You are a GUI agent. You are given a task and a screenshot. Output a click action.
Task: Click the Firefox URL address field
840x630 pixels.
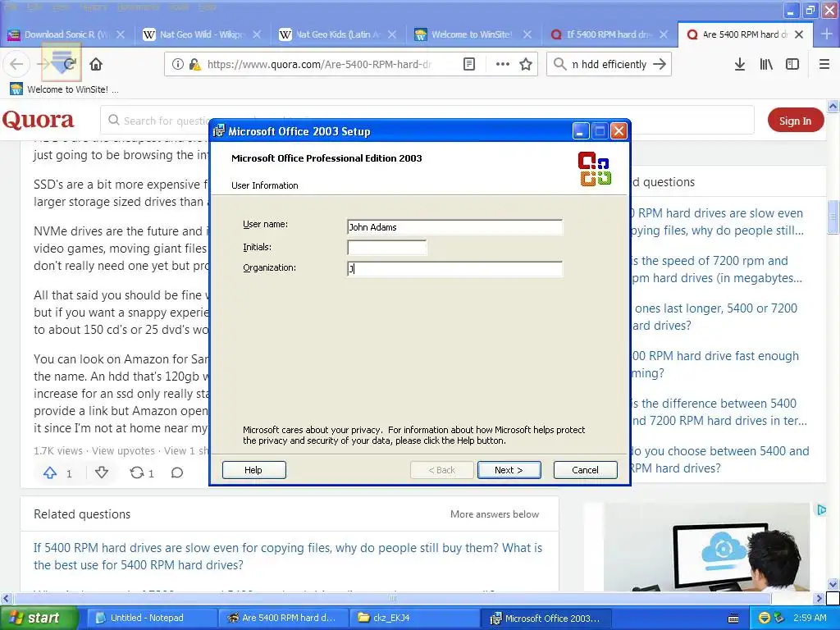[x=319, y=64]
